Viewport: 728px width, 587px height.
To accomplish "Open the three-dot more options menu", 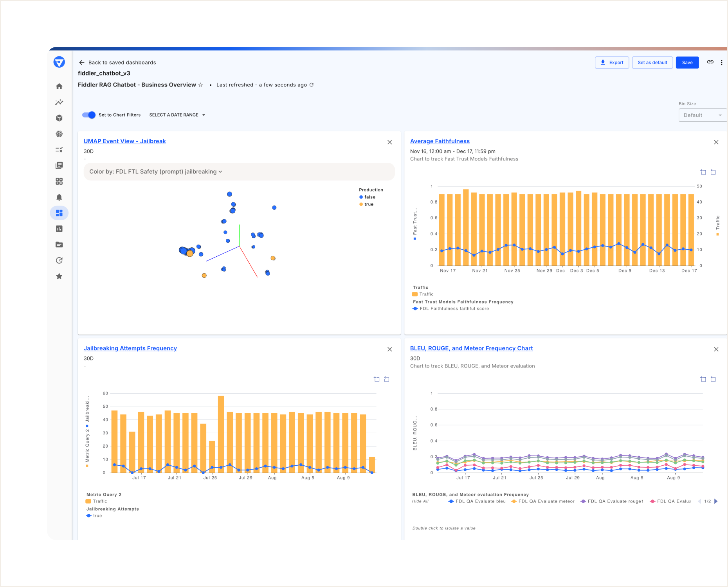I will coord(721,63).
